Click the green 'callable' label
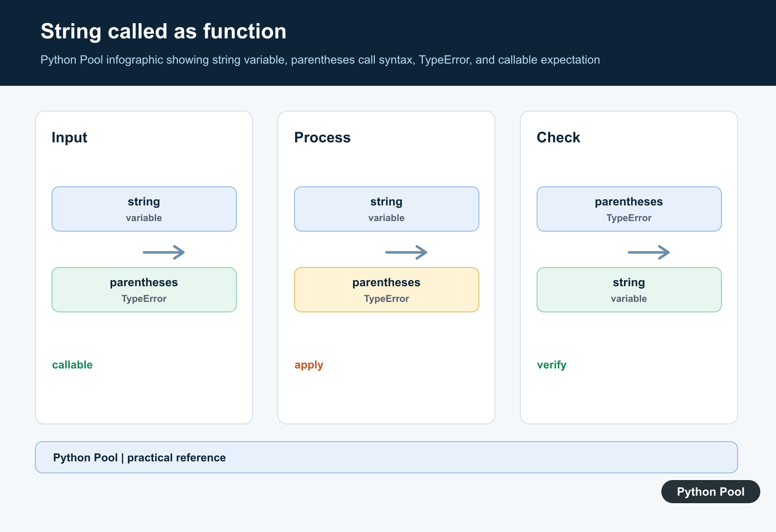Image resolution: width=776 pixels, height=532 pixels. [72, 365]
